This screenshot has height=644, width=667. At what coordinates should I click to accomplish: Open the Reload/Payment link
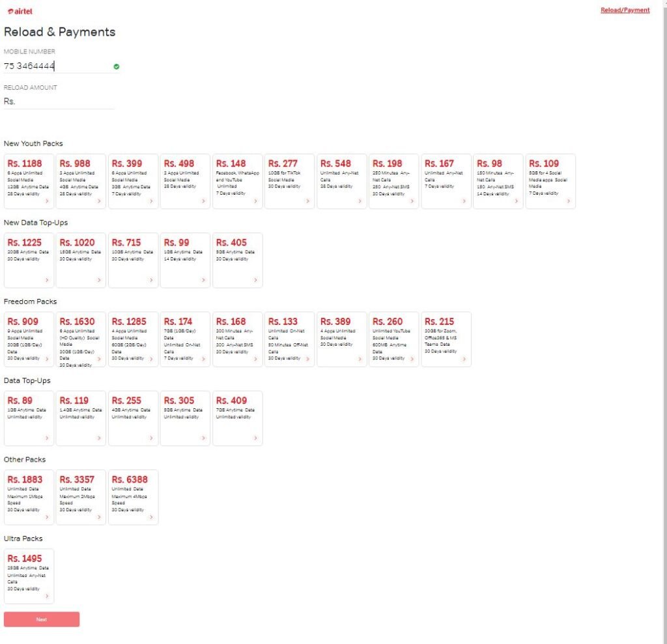625,10
